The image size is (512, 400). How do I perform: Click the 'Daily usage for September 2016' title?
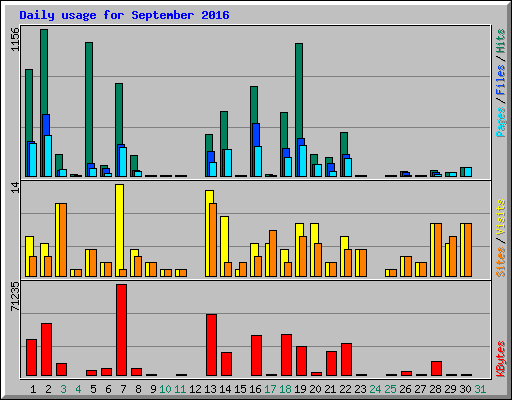click(x=124, y=15)
